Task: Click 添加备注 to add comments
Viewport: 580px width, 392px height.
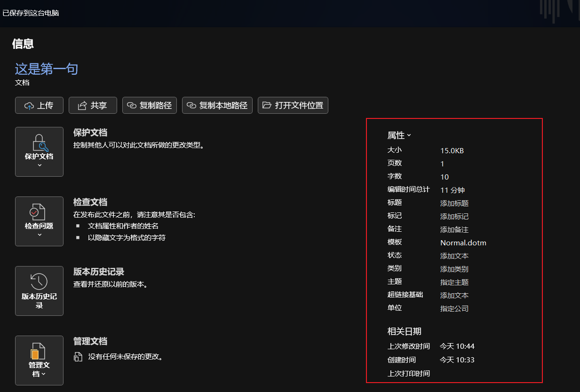Action: [x=454, y=230]
